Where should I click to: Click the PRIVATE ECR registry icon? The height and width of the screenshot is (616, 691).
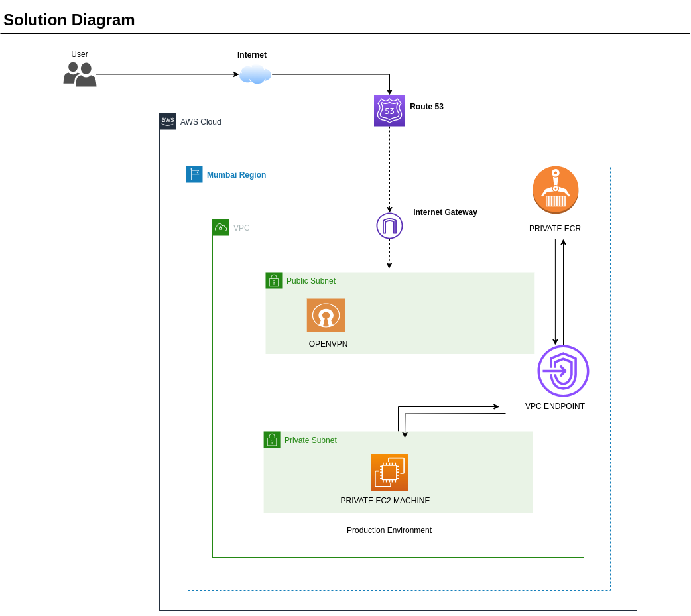(x=555, y=190)
